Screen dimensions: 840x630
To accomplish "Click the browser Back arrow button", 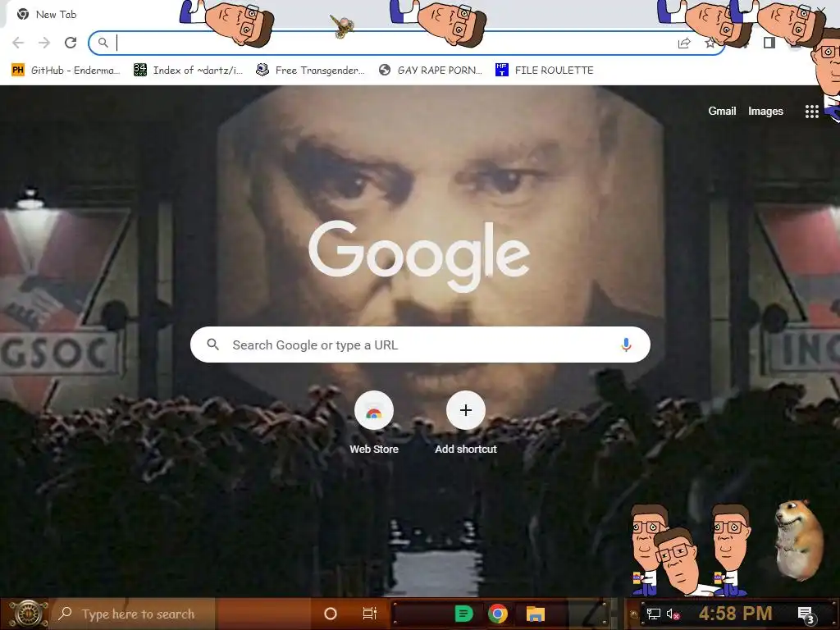I will (x=18, y=43).
